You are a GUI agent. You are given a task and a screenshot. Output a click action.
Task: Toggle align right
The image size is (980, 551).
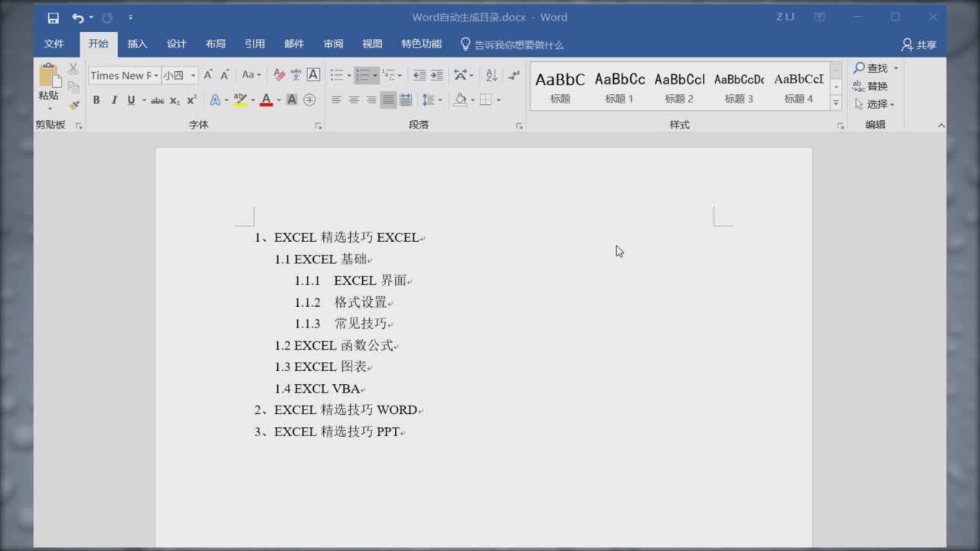[371, 100]
